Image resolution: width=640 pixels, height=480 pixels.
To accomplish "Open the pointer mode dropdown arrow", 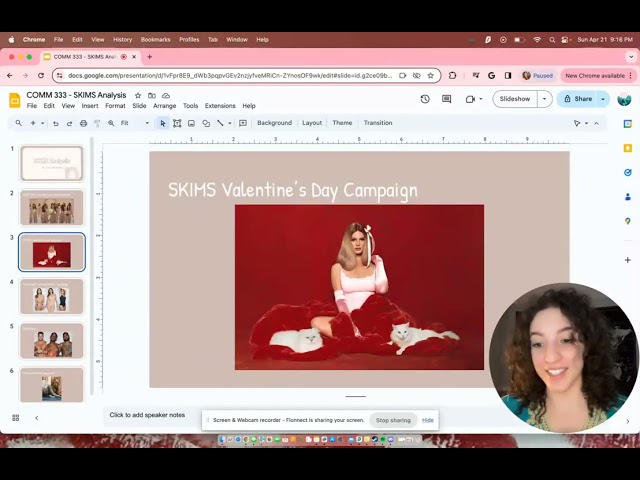I will point(587,123).
